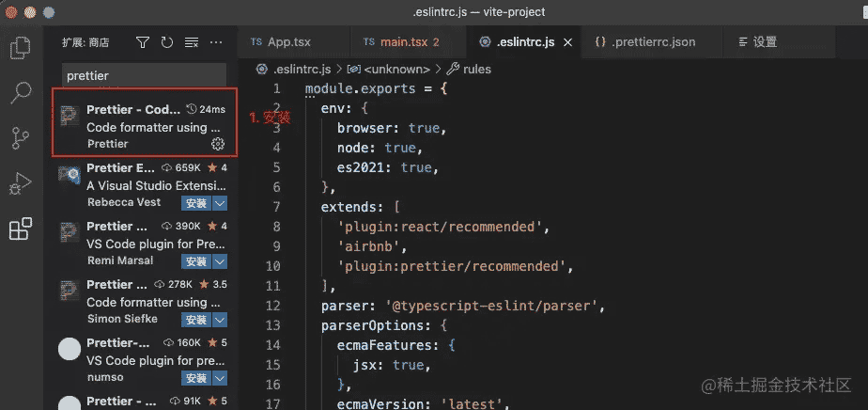This screenshot has height=410, width=868.
Task: Click the Extensions icon in activity bar
Action: [x=20, y=229]
